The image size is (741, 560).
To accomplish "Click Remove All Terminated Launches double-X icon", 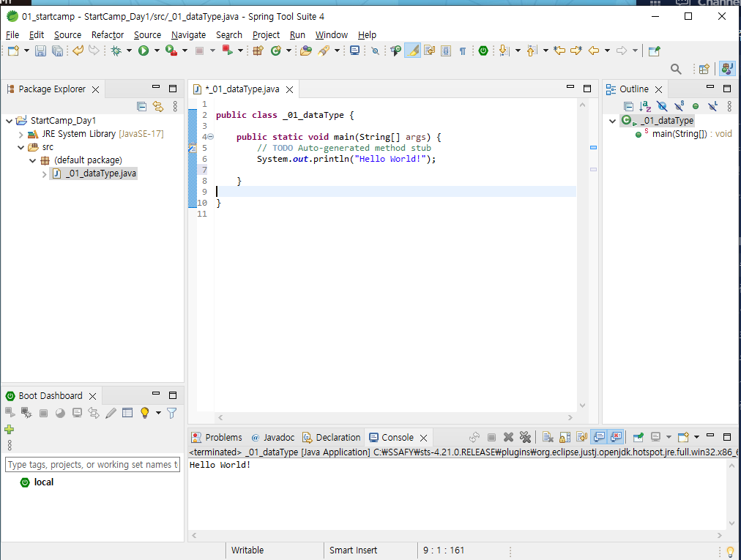I will (x=525, y=437).
